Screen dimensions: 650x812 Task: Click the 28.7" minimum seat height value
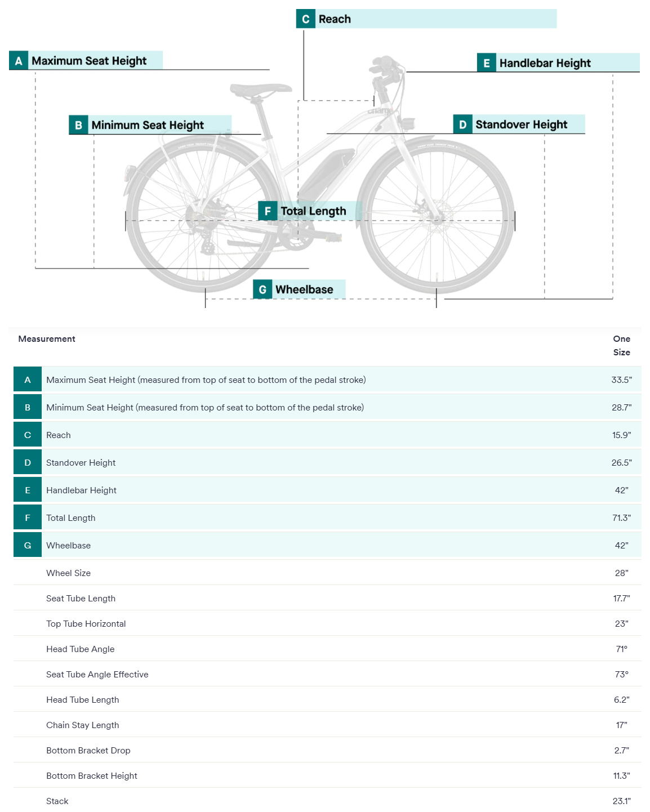pyautogui.click(x=622, y=407)
